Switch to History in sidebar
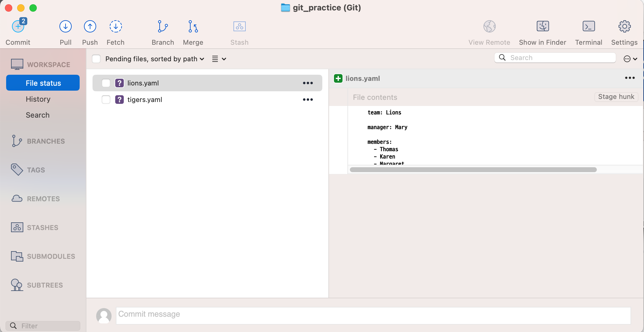This screenshot has width=644, height=332. click(38, 99)
